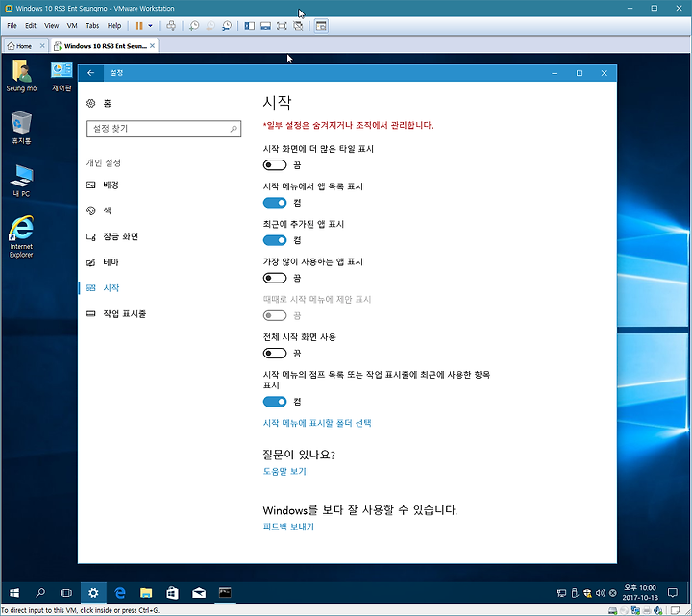The width and height of the screenshot is (692, 616).
Task: Click 시작 메뉴에 표시할 폴더 선택 link
Action: [317, 423]
